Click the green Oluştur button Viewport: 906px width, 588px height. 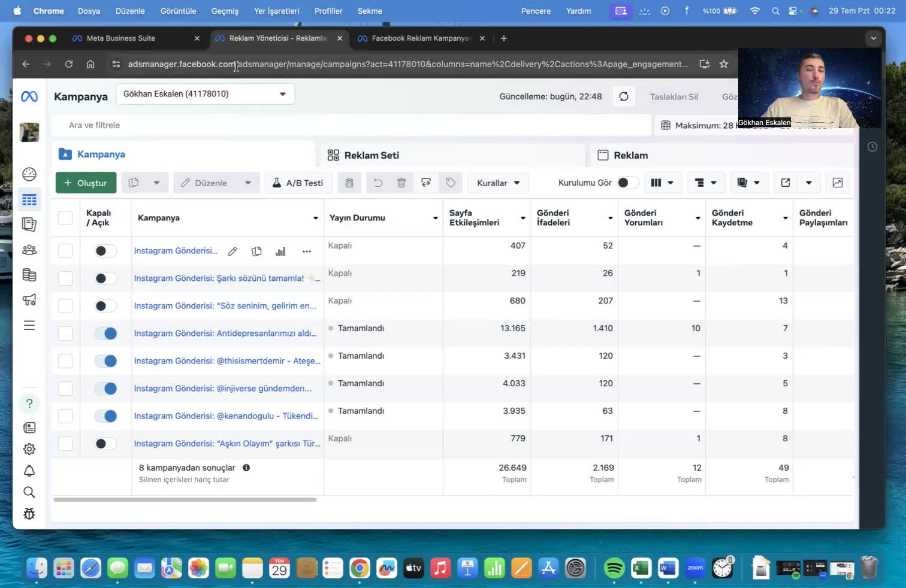click(x=86, y=183)
